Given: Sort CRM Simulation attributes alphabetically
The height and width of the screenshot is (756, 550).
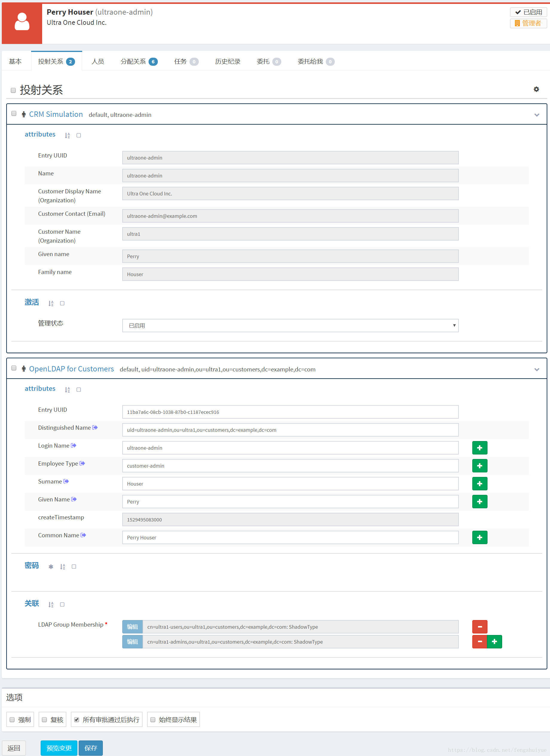Looking at the screenshot, I should click(67, 135).
